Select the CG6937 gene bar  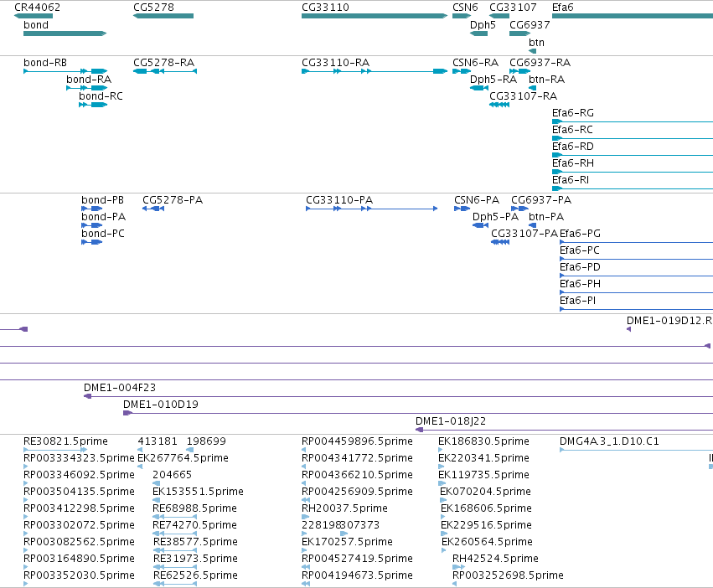point(519,34)
